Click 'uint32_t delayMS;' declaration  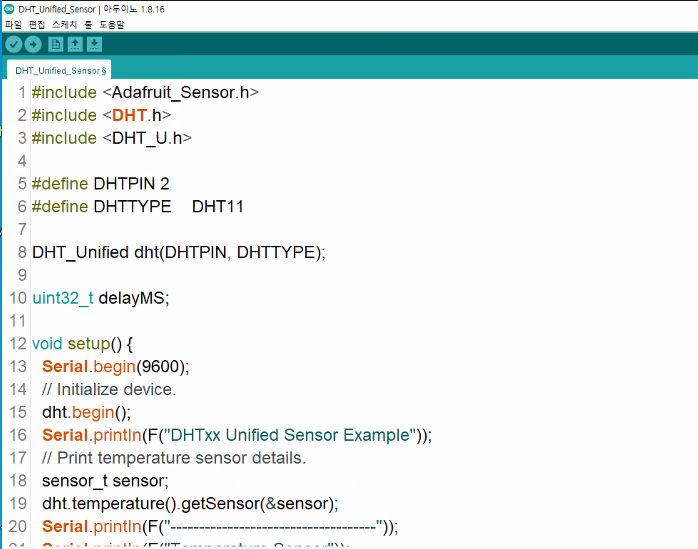point(101,298)
